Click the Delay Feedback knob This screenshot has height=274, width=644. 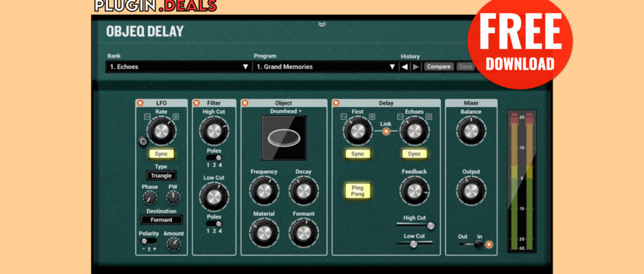414,191
